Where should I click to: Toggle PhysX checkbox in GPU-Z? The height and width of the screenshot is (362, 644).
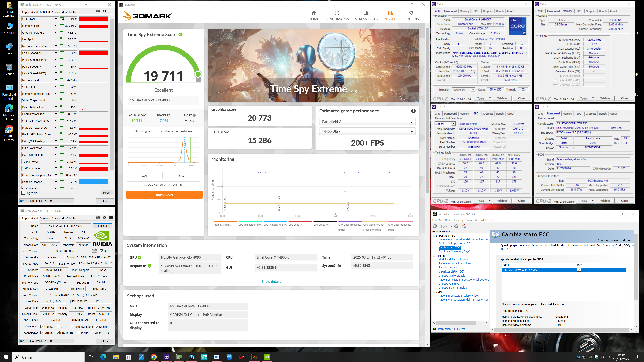79,333
